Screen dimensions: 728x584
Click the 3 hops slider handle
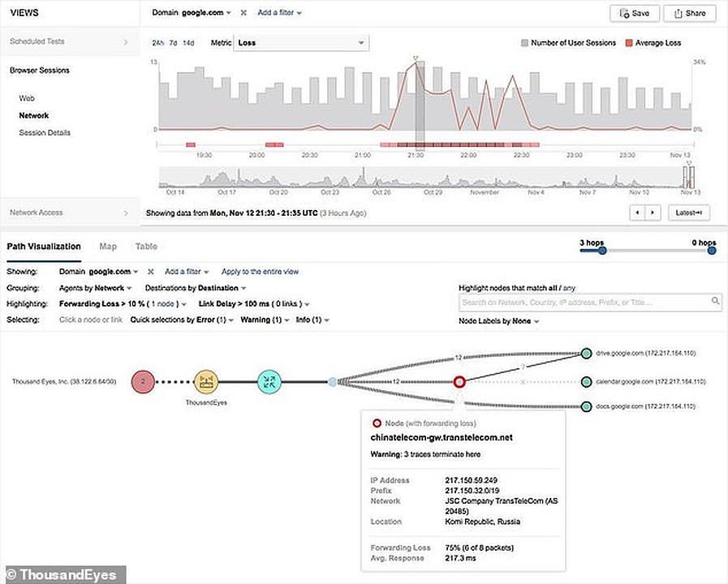(x=601, y=251)
